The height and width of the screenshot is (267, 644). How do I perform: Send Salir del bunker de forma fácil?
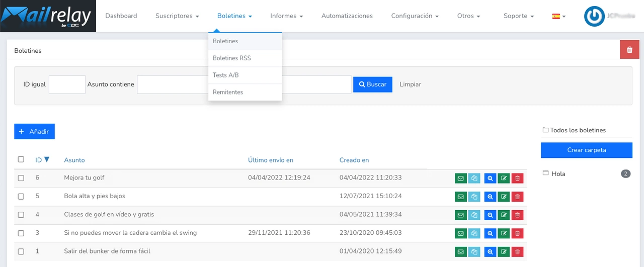461,252
